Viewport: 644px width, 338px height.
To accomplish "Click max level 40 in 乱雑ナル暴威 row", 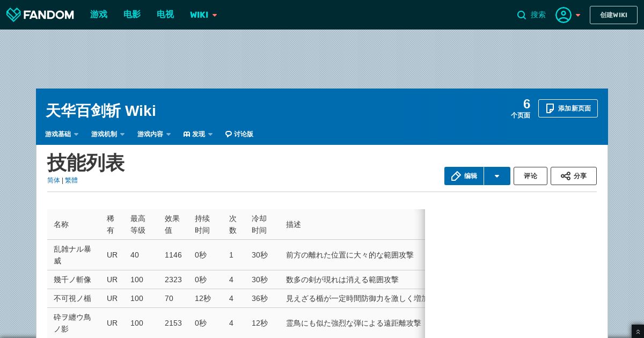I will click(135, 255).
